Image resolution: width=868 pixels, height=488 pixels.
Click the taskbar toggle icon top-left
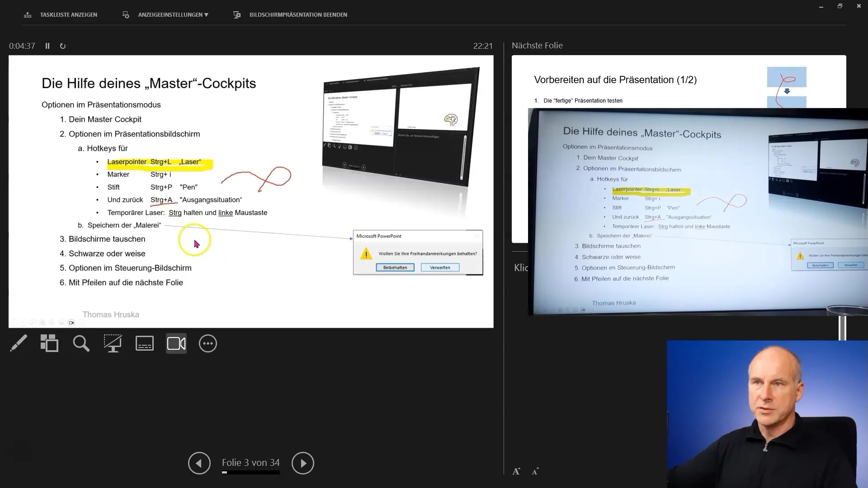coord(28,14)
